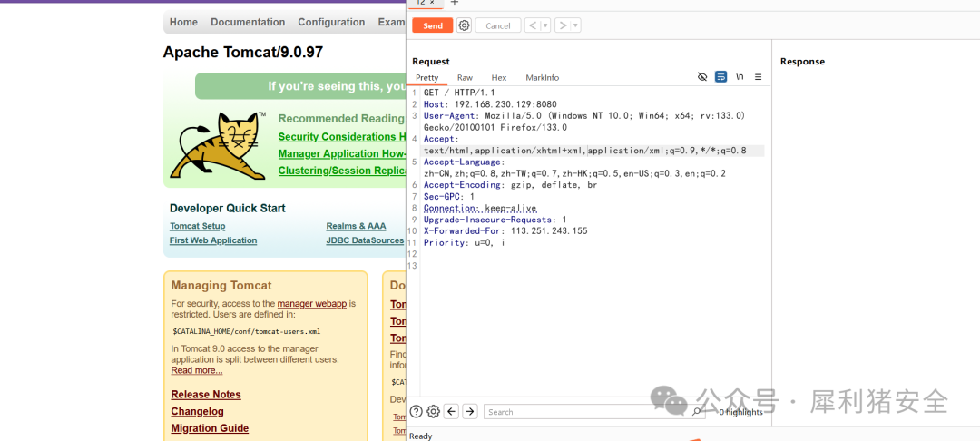Open the Release Notes link

[x=206, y=395]
